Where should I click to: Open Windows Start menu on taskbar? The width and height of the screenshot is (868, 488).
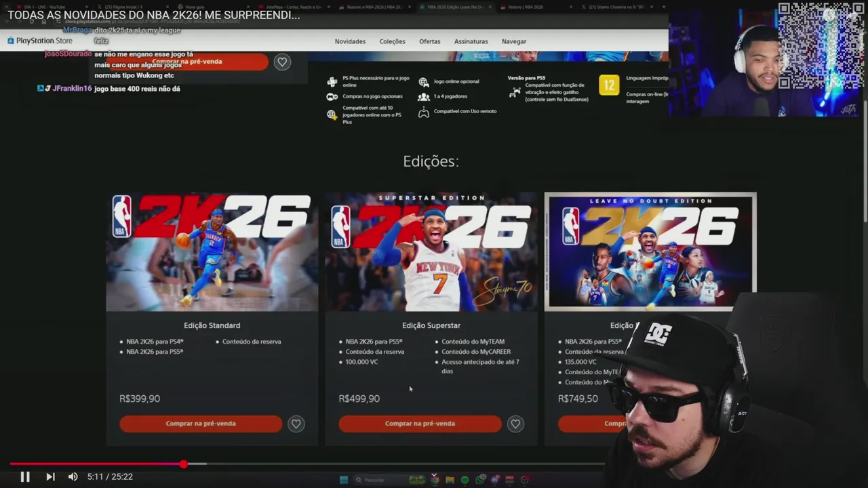[x=344, y=480]
